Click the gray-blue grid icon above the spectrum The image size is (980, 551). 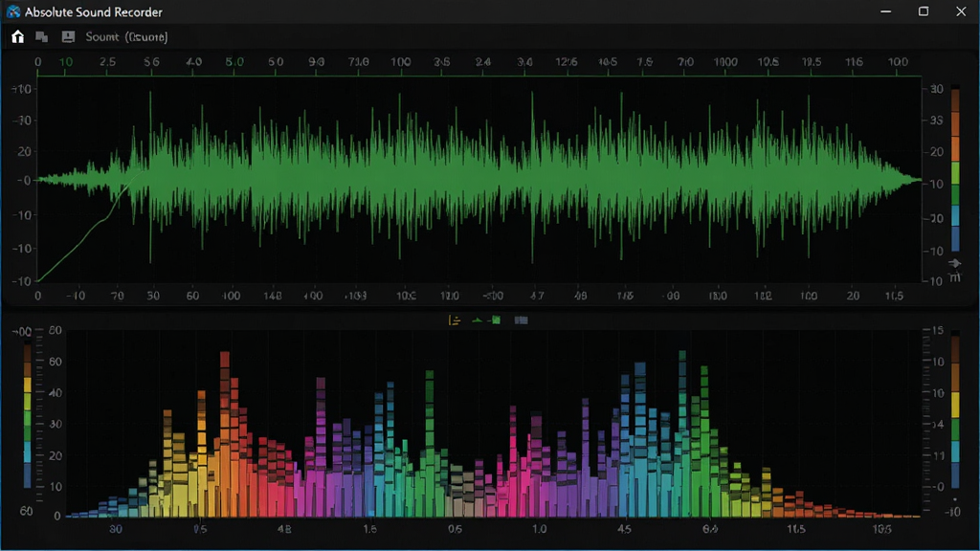(x=521, y=320)
